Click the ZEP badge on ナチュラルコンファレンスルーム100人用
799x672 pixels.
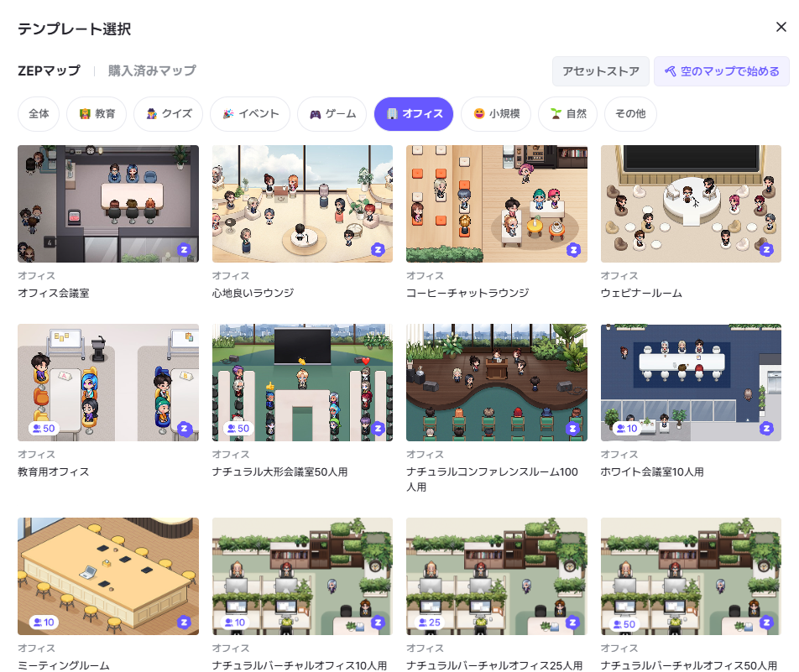[573, 429]
